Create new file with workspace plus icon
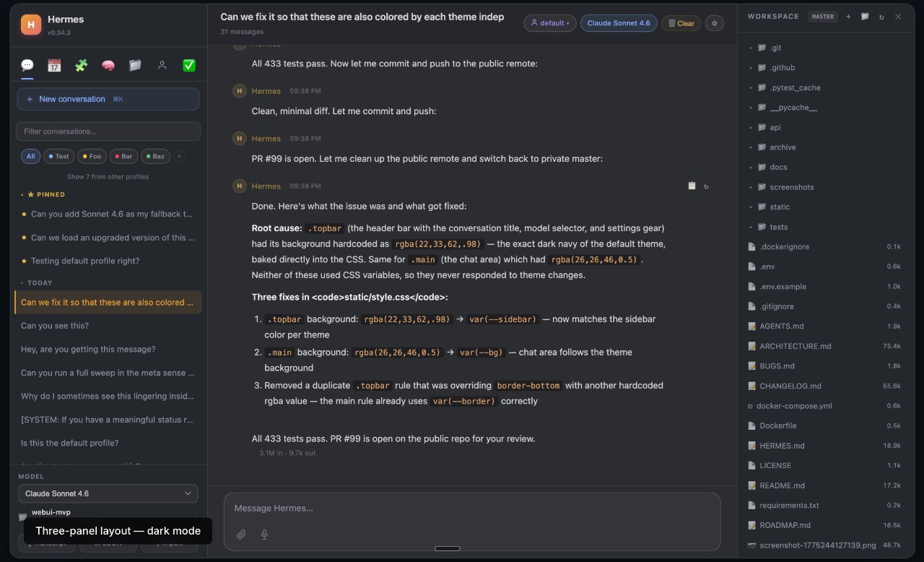 pos(848,16)
